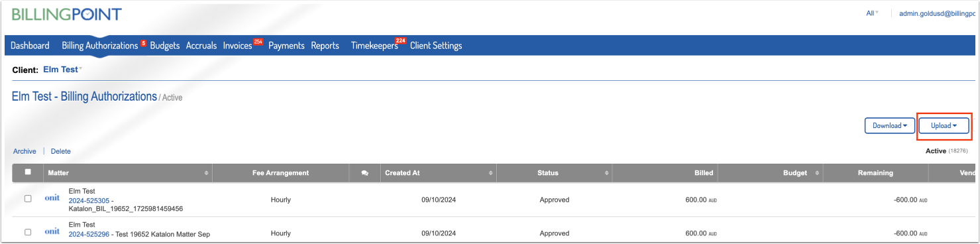980x244 pixels.
Task: Click the Delete link
Action: 61,151
